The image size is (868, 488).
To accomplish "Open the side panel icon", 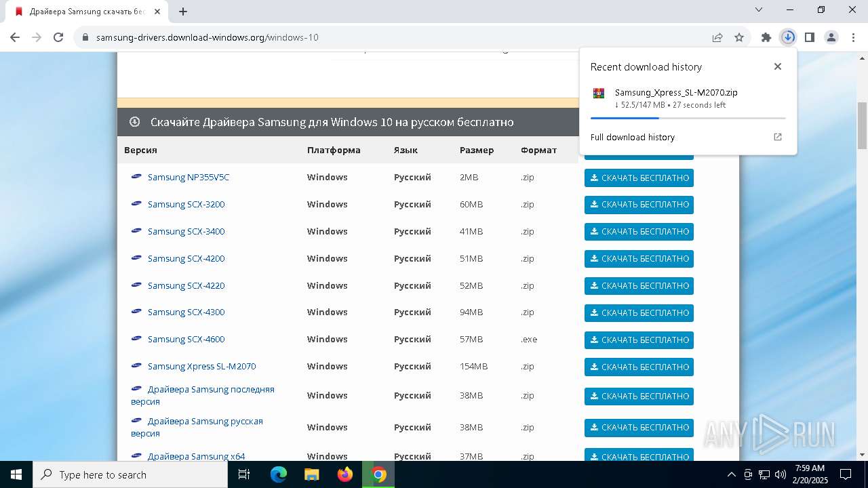I will [x=810, y=37].
